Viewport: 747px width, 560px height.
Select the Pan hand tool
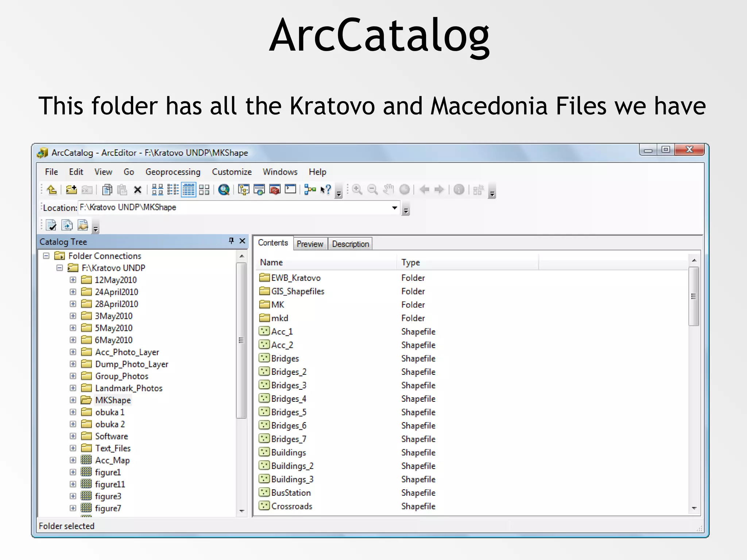pos(388,190)
